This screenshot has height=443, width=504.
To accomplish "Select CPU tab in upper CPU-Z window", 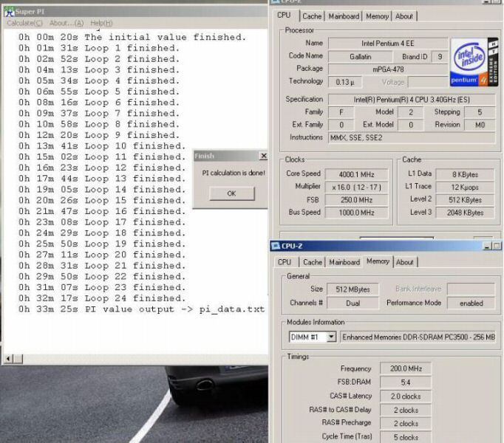I will point(284,16).
